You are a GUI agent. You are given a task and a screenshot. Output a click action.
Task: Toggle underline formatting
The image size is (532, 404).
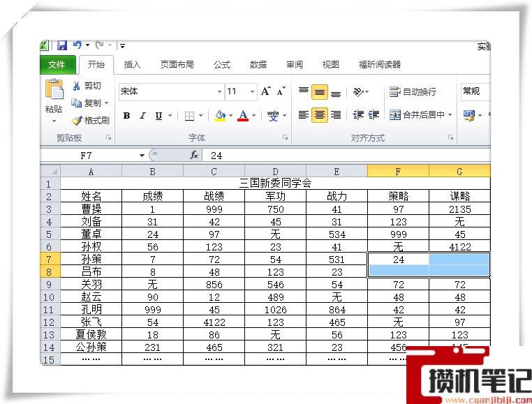coord(158,116)
